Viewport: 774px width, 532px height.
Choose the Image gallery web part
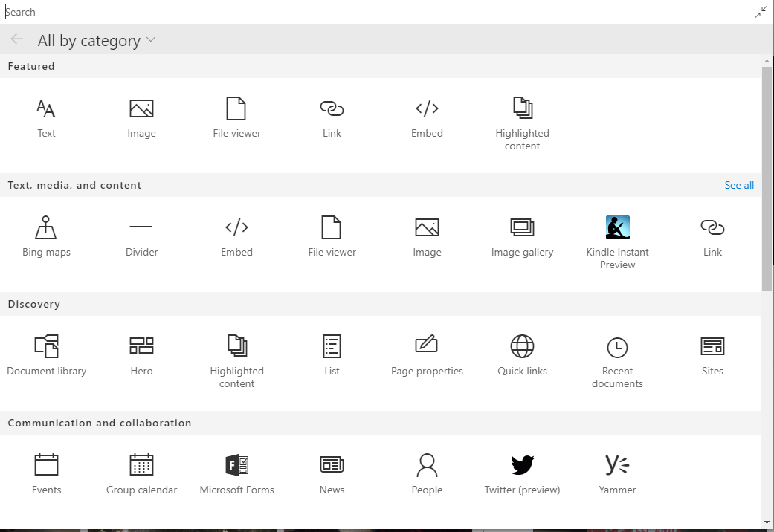[x=522, y=236]
